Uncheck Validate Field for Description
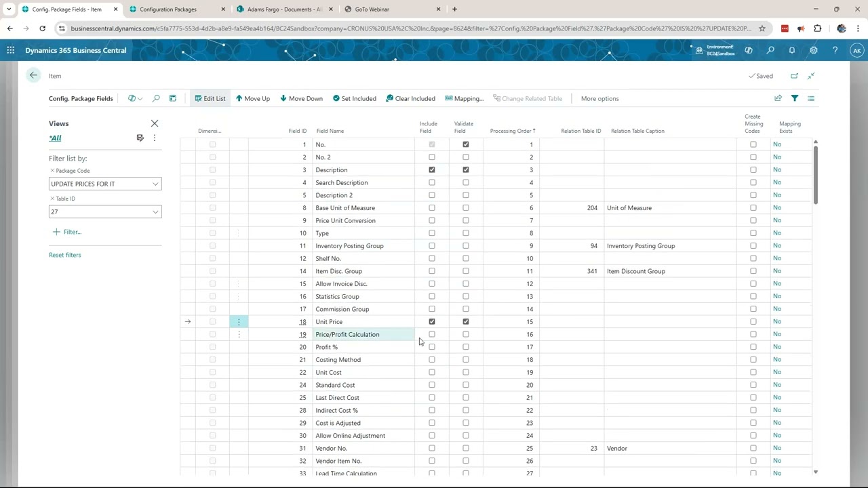Viewport: 868px width, 488px height. (466, 169)
